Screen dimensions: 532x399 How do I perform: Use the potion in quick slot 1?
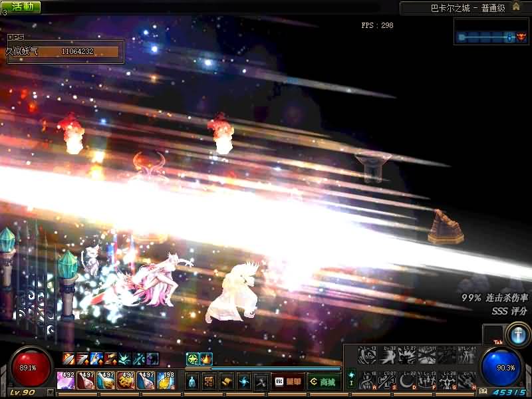pos(66,380)
